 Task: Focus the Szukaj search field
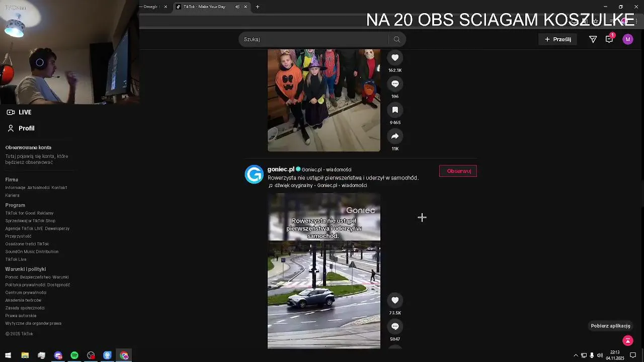coord(314,39)
